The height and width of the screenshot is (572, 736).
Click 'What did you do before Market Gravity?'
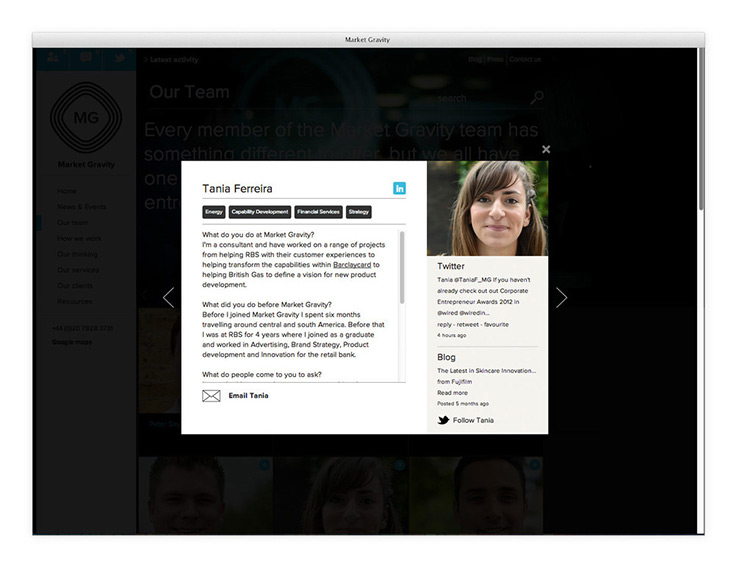pyautogui.click(x=267, y=305)
